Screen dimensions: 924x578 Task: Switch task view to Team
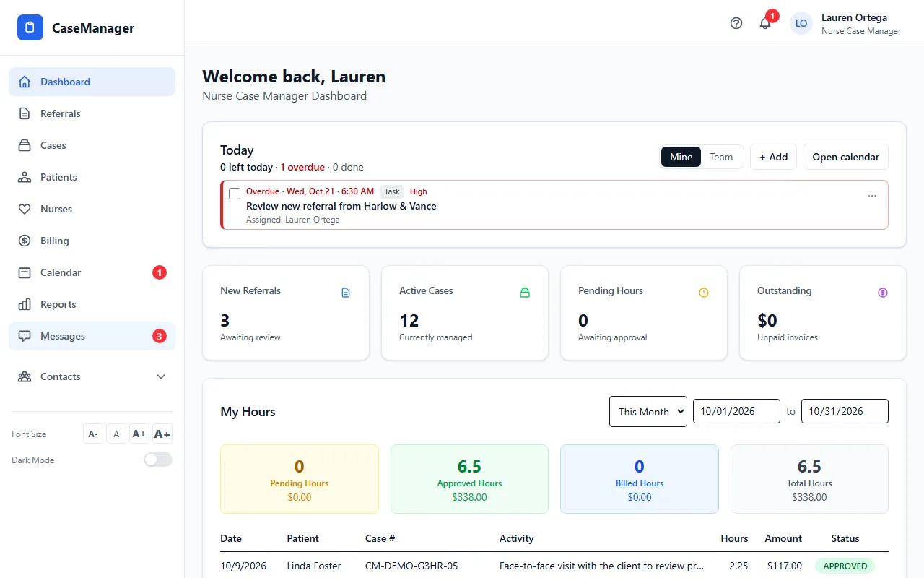click(x=721, y=157)
